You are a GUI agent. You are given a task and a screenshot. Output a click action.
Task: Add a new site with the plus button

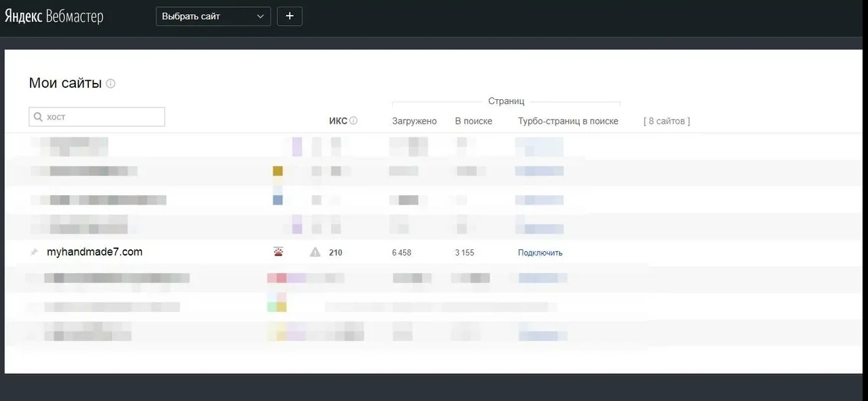[x=290, y=16]
